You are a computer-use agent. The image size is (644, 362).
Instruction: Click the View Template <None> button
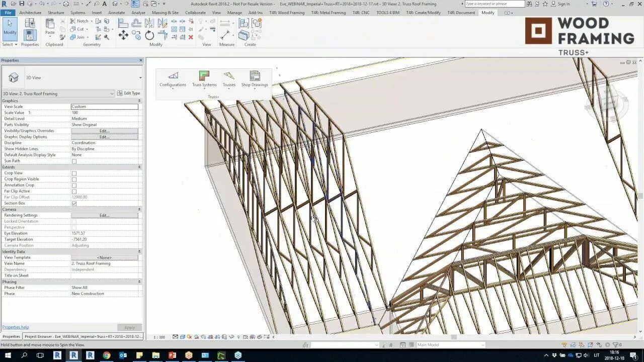coord(105,257)
